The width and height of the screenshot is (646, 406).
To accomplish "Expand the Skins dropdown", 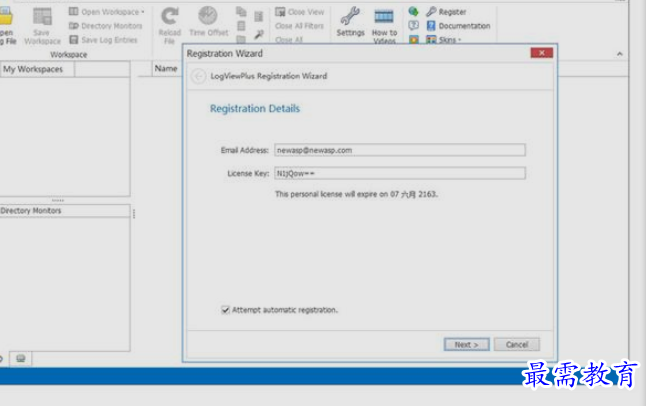I will [444, 40].
